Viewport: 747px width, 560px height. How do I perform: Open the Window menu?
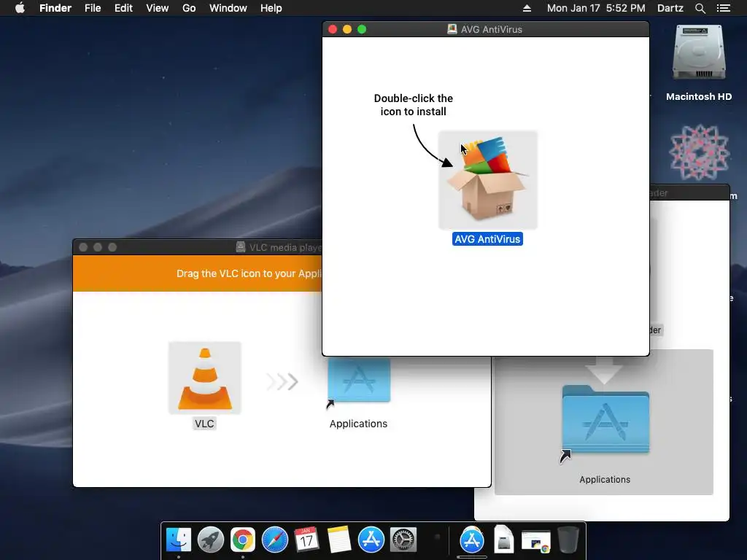228,8
